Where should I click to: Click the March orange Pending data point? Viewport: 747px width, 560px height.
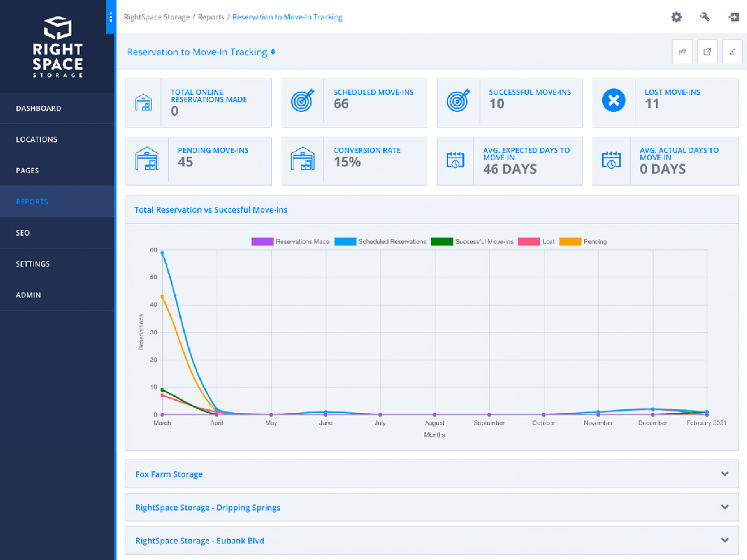click(162, 296)
